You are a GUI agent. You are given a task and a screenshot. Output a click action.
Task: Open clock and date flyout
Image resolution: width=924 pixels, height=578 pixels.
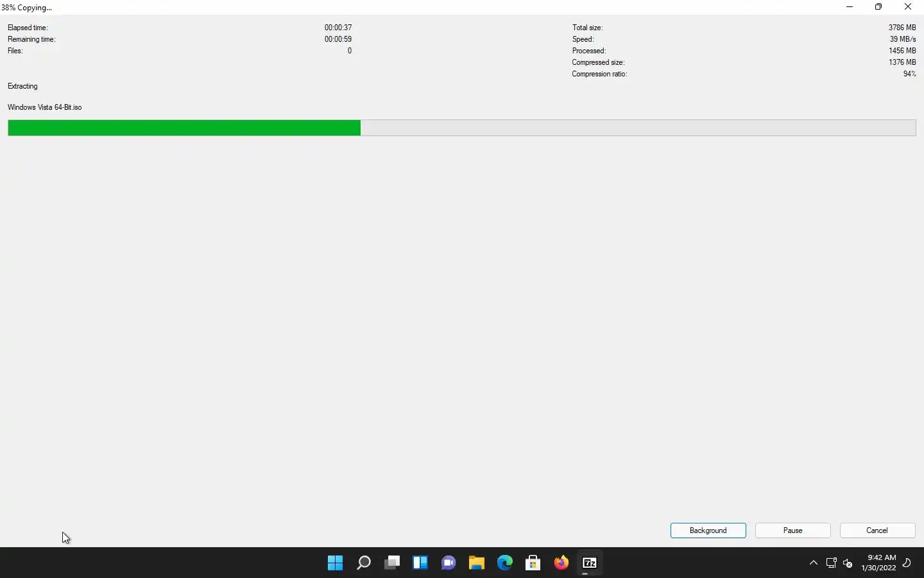[x=879, y=563]
